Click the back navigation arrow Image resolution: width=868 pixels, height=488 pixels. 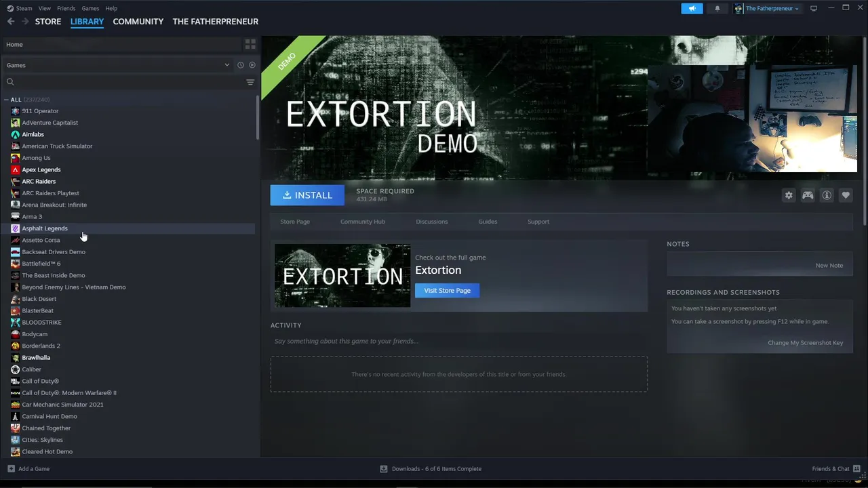pyautogui.click(x=11, y=22)
